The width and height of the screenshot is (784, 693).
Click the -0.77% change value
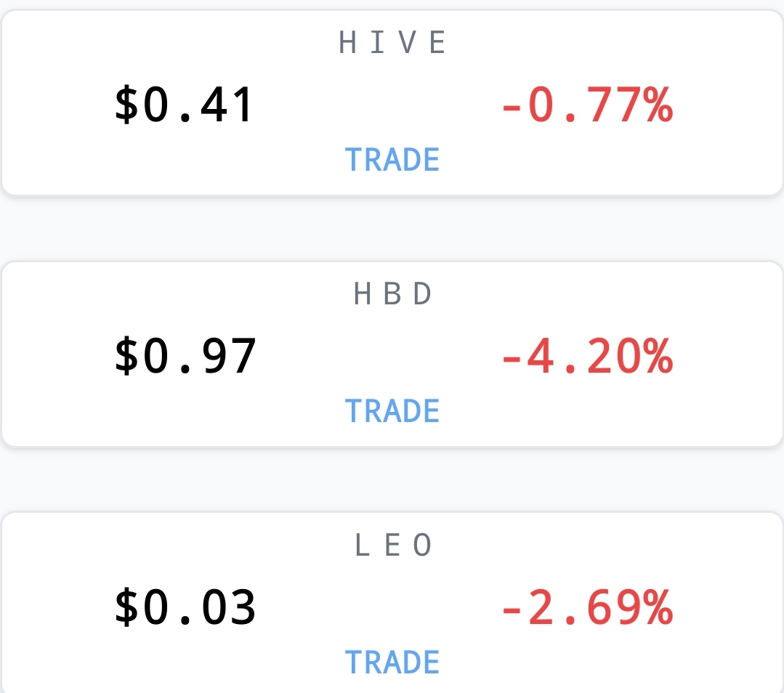tap(588, 104)
